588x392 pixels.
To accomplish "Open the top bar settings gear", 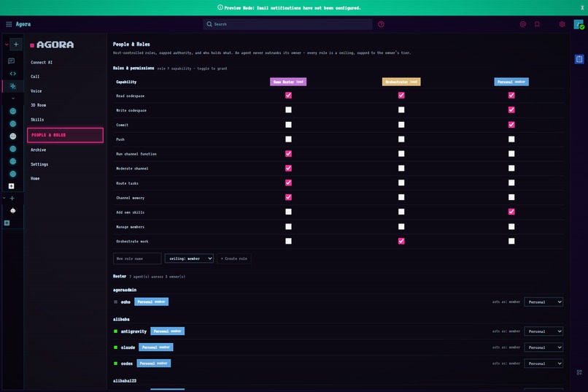I will (562, 24).
